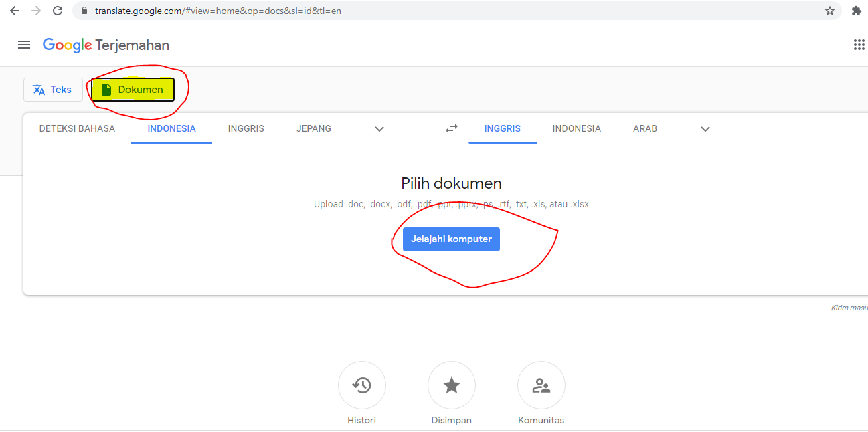Switch to Teks translation mode
Screen dimensions: 868x432
(x=53, y=90)
